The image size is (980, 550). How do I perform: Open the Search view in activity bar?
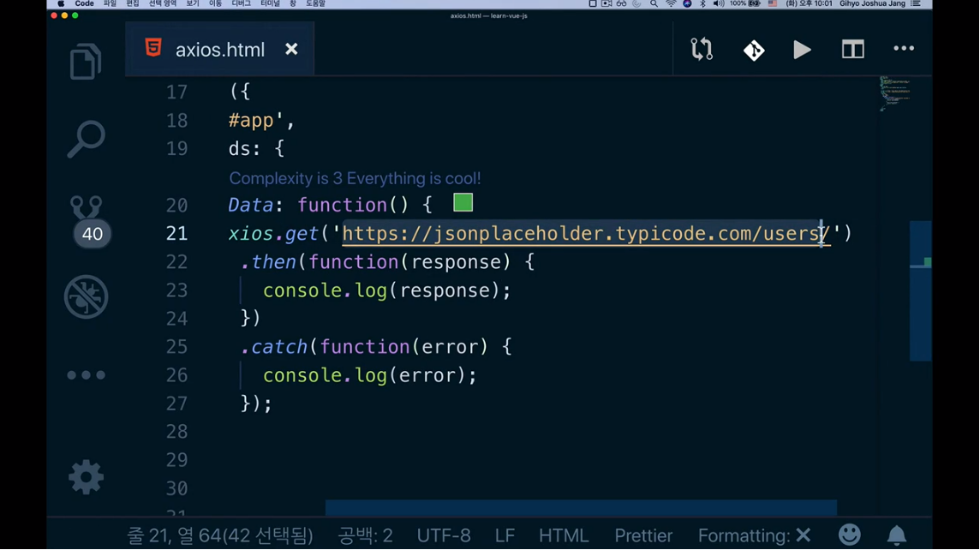86,139
